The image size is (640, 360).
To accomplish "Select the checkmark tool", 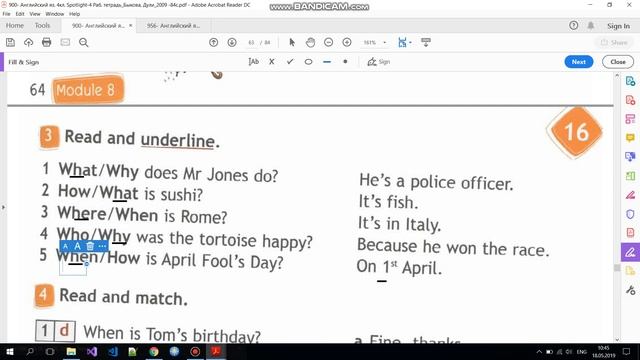I will point(290,62).
